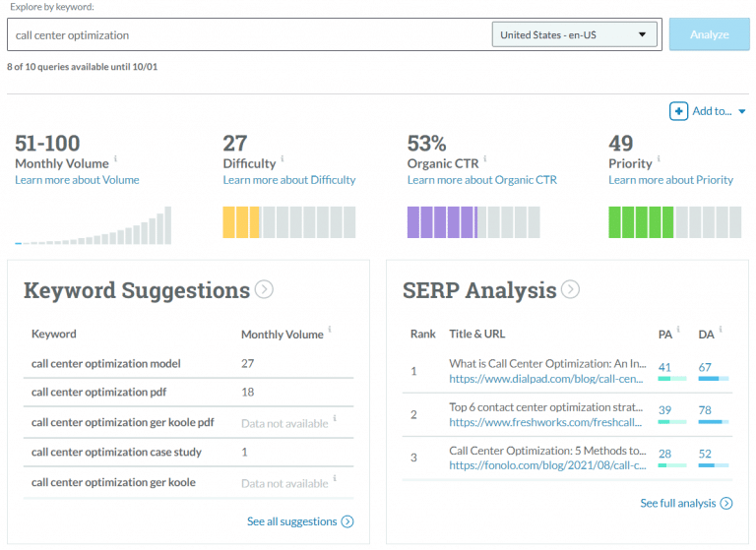Screen dimensions: 756x550
Task: Click the keyword search input field
Action: click(246, 34)
